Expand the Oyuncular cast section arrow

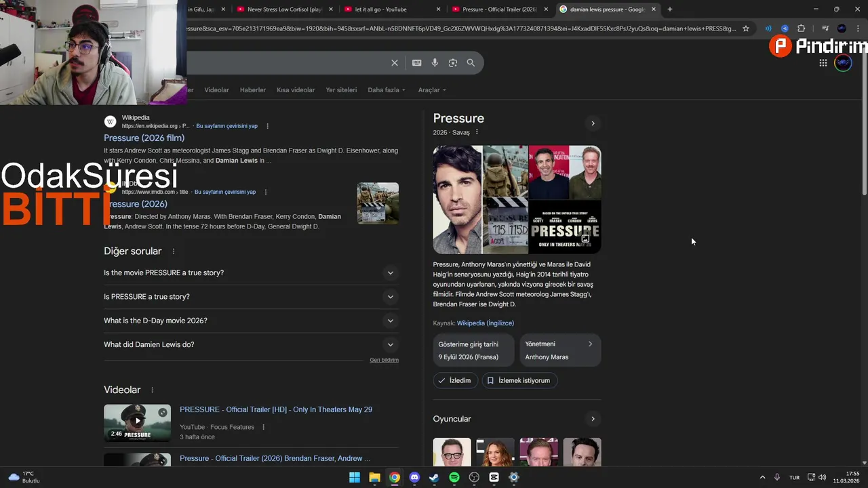[593, 419]
